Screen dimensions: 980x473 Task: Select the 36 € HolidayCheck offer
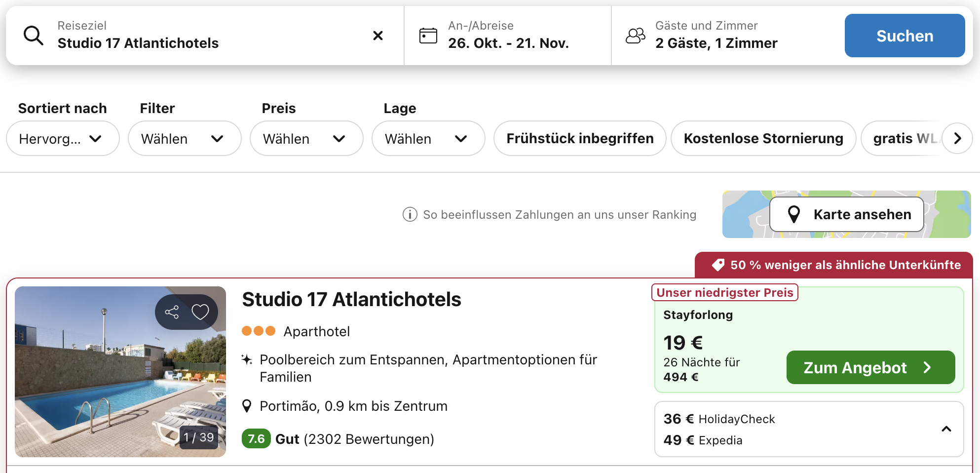pos(719,419)
